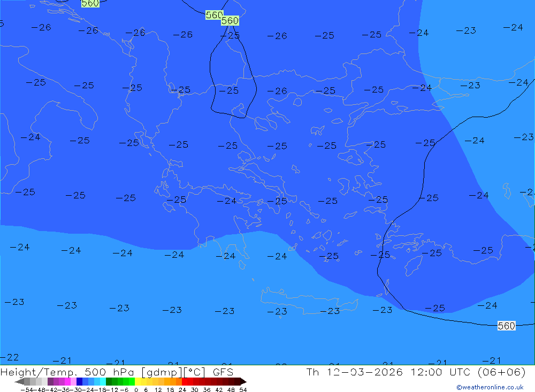Click the '54' legend tick label
535x392 pixels.
[x=243, y=390]
